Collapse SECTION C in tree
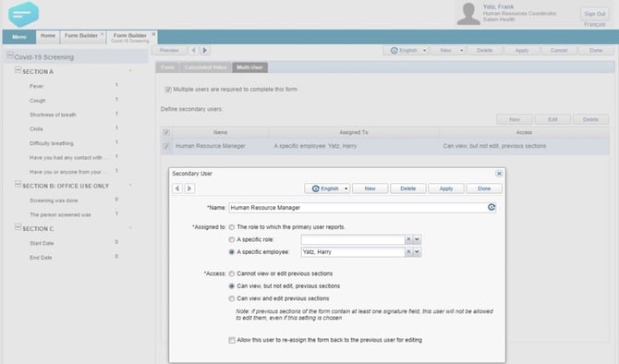Viewport: 619px width, 364px height. pyautogui.click(x=18, y=227)
